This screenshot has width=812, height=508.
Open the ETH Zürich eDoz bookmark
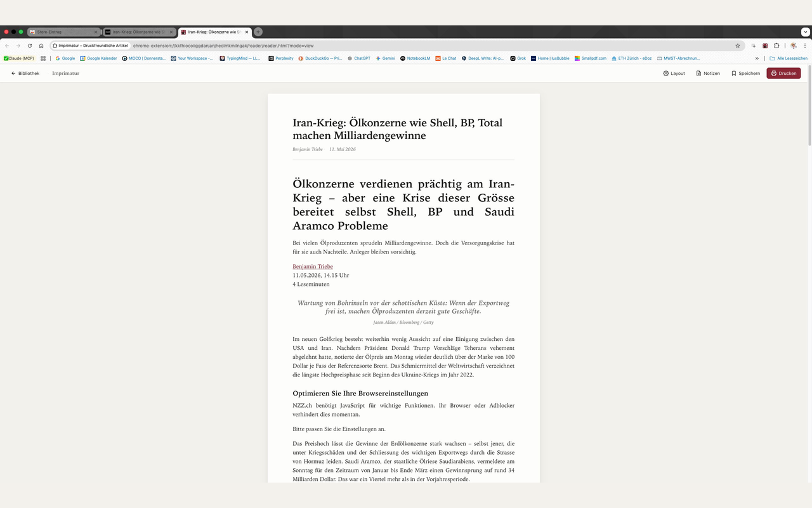tap(632, 58)
